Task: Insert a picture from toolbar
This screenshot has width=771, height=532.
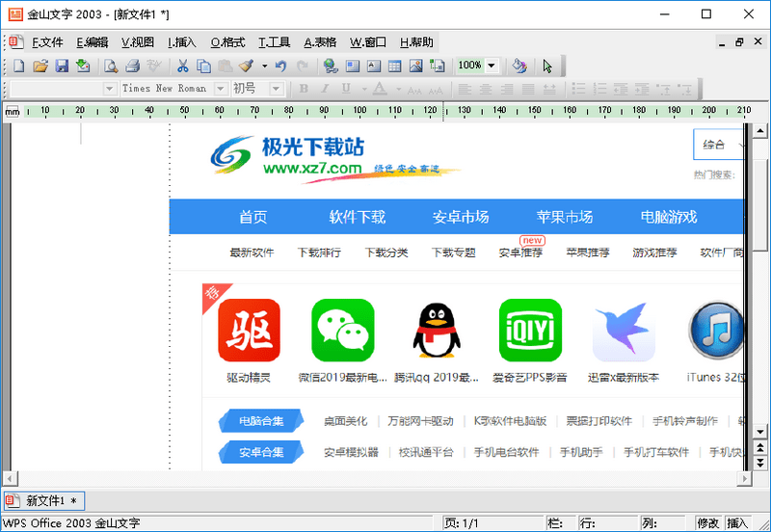Action: (416, 66)
